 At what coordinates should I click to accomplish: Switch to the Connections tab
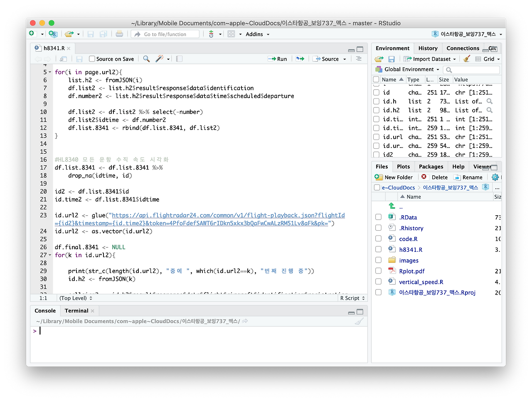click(x=463, y=48)
